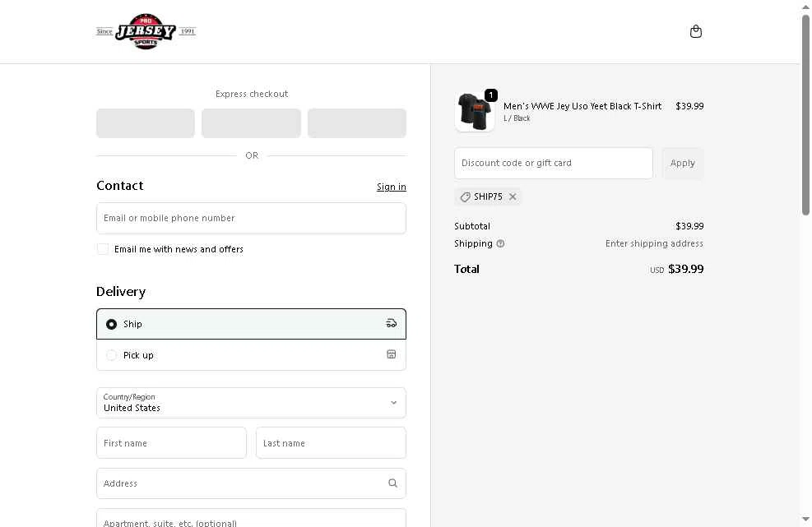This screenshot has width=812, height=527.
Task: Click the delivery truck icon in the Ship row
Action: click(391, 324)
